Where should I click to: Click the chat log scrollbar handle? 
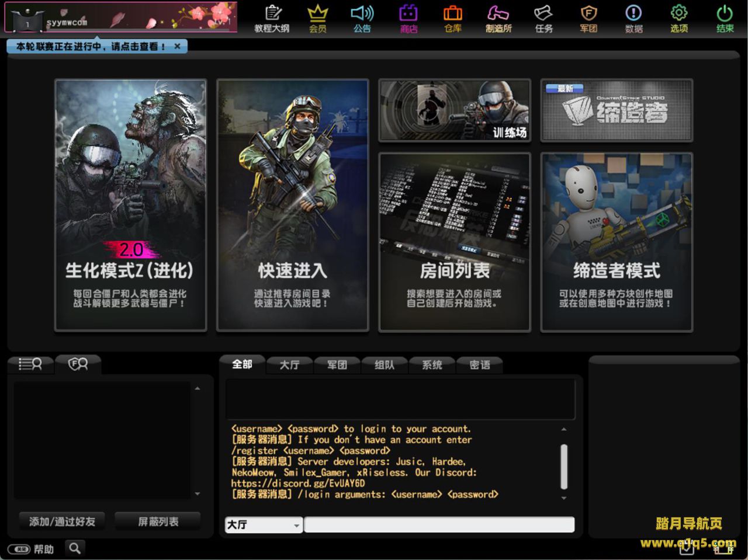click(x=563, y=466)
